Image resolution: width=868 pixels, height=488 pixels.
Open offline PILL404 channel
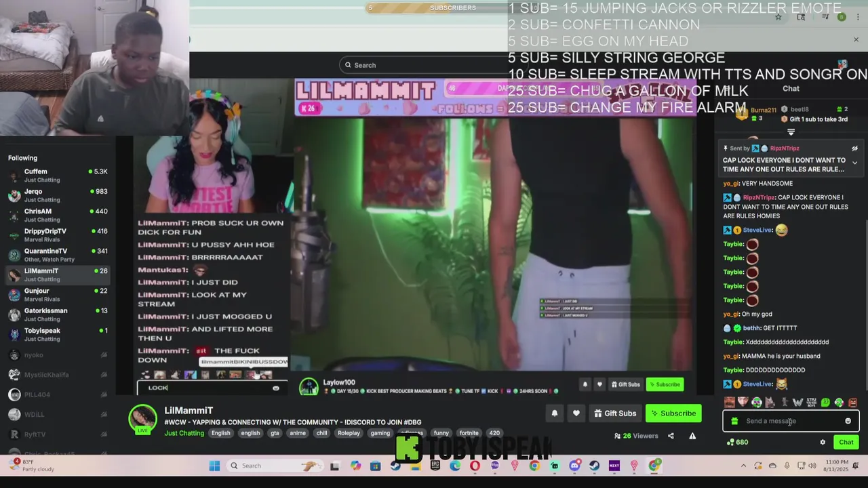58,394
